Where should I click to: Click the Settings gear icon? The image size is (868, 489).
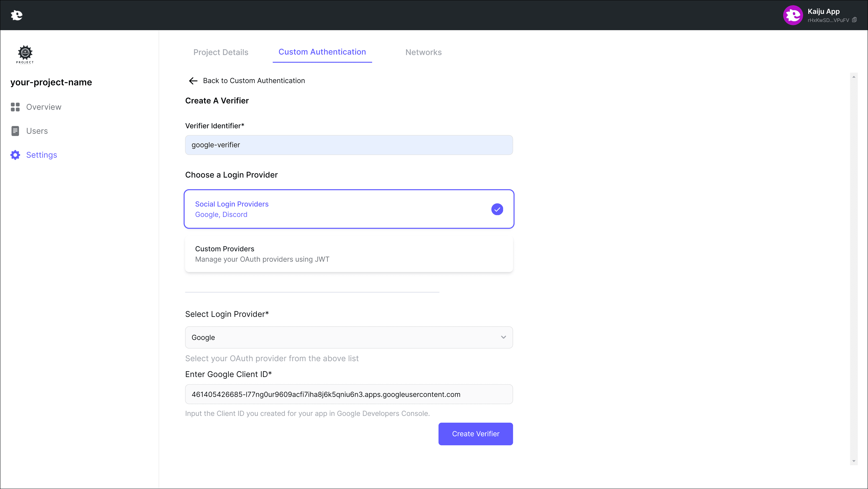(x=15, y=155)
